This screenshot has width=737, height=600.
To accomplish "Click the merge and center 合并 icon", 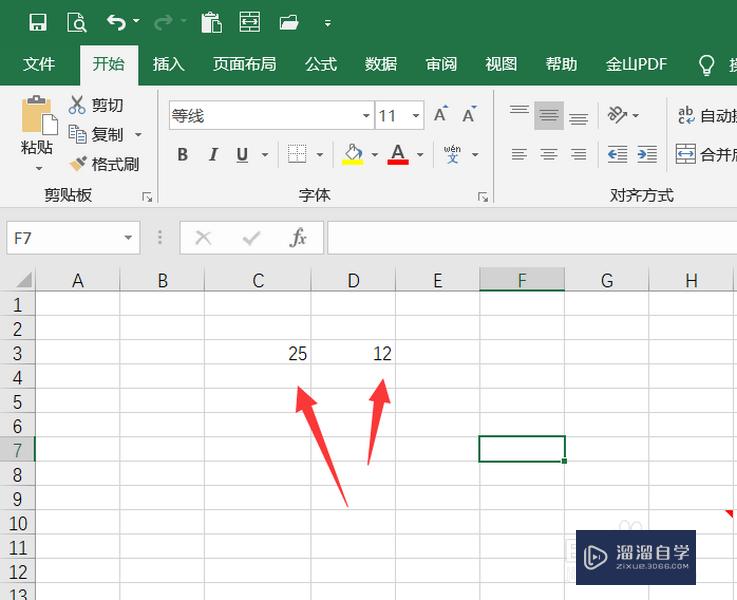I will pos(686,154).
